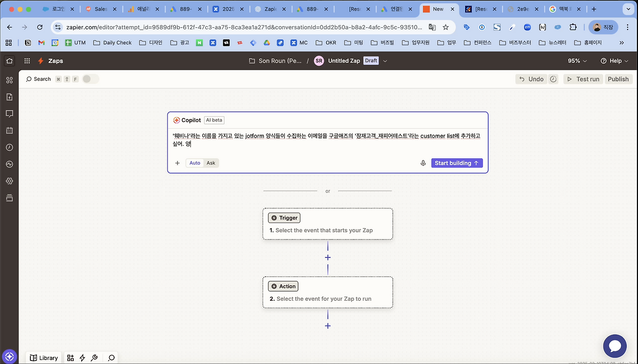
Task: Open the settings gear in left sidebar
Action: (x=9, y=181)
